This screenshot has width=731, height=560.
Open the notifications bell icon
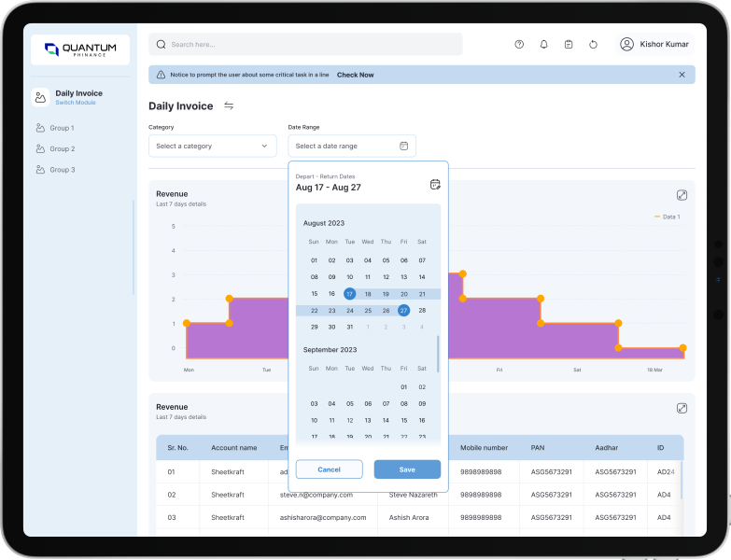pyautogui.click(x=544, y=45)
